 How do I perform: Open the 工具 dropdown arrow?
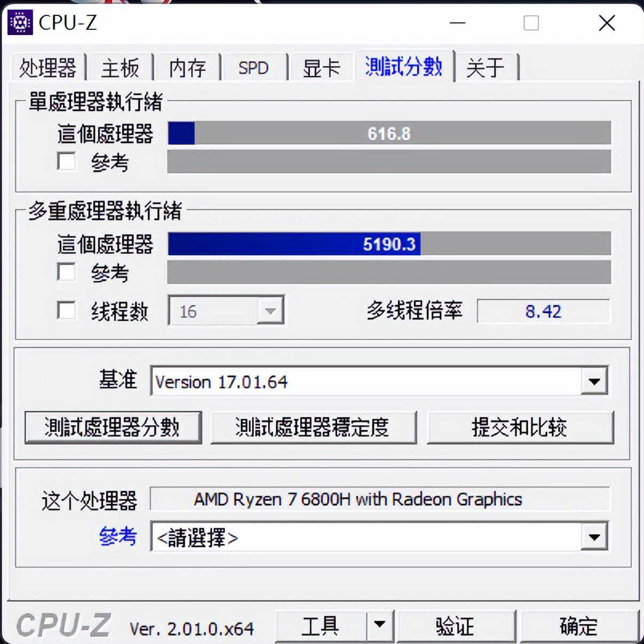[380, 625]
